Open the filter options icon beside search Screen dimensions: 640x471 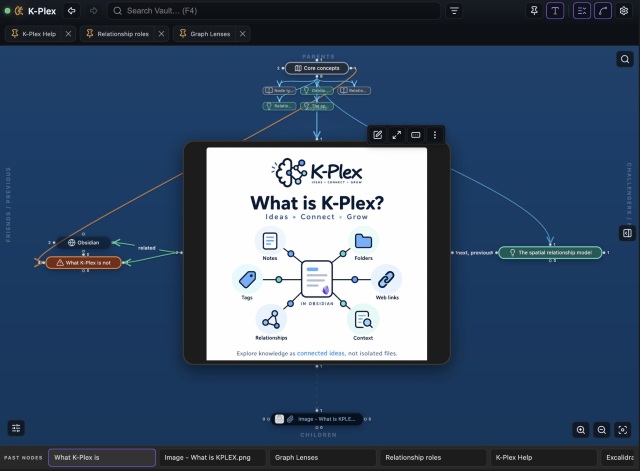(454, 11)
